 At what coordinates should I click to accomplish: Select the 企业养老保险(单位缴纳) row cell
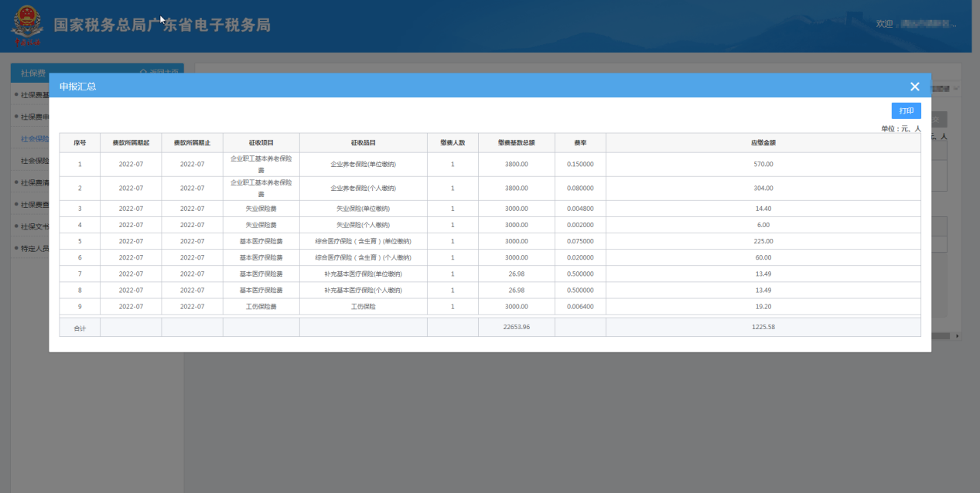coord(363,165)
